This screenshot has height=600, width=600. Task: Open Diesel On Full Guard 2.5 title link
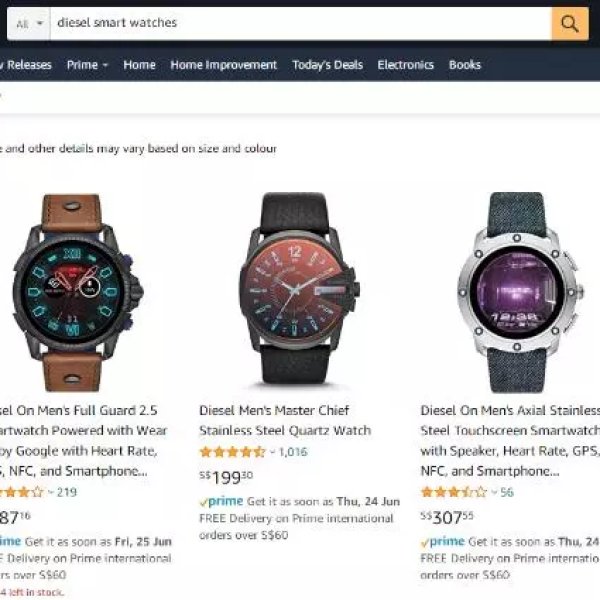point(84,440)
